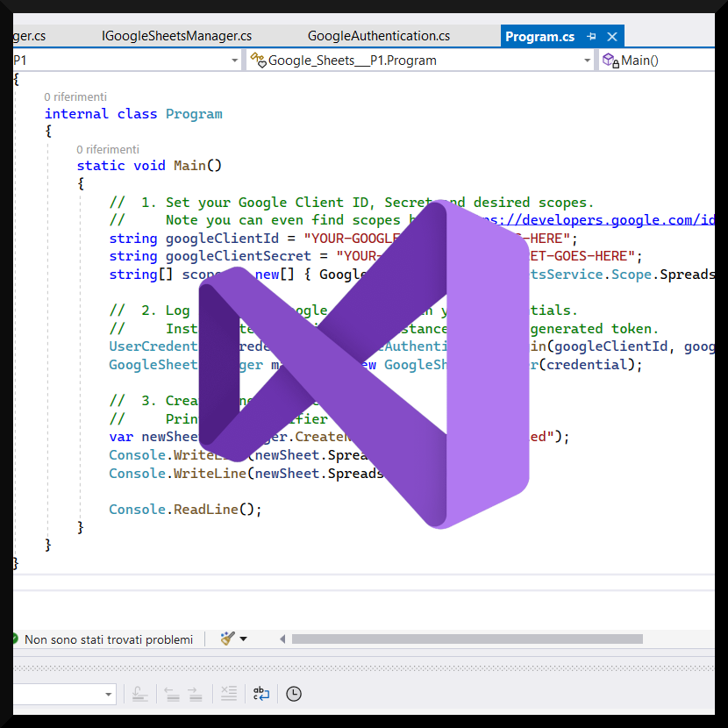The image size is (728, 728).
Task: Click '0 riferimenti' above class Program
Action: (x=75, y=97)
